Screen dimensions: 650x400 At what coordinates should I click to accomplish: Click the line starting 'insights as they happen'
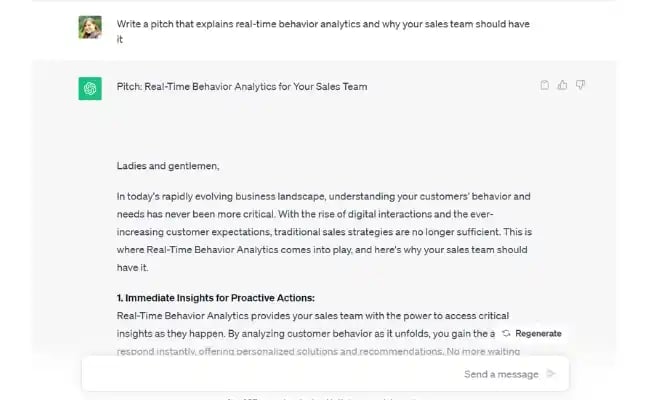[x=300, y=333]
